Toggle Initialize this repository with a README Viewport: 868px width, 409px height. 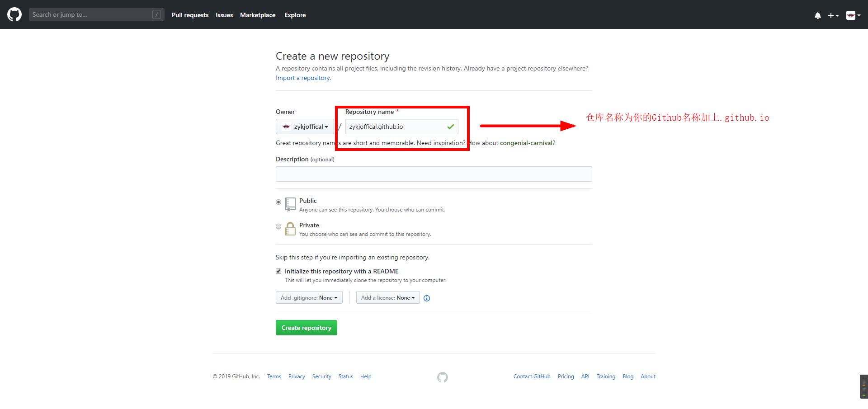coord(278,271)
